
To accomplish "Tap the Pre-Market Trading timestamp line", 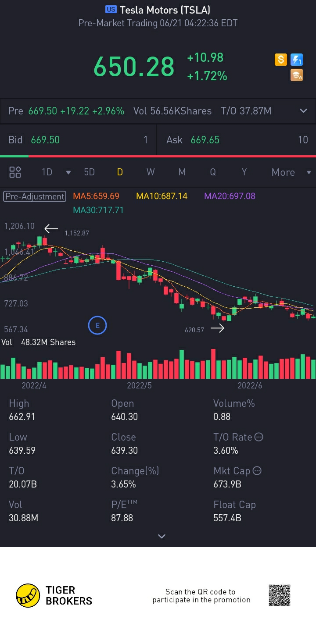I will [158, 23].
